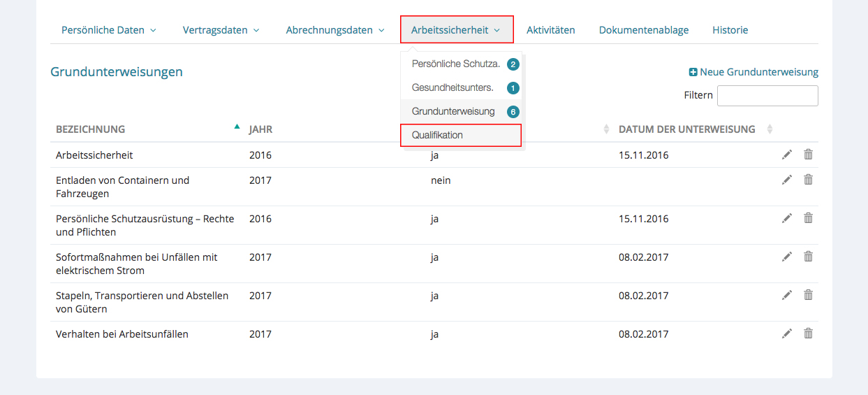
Task: Open the Vertragsdaten dropdown menu
Action: point(221,30)
